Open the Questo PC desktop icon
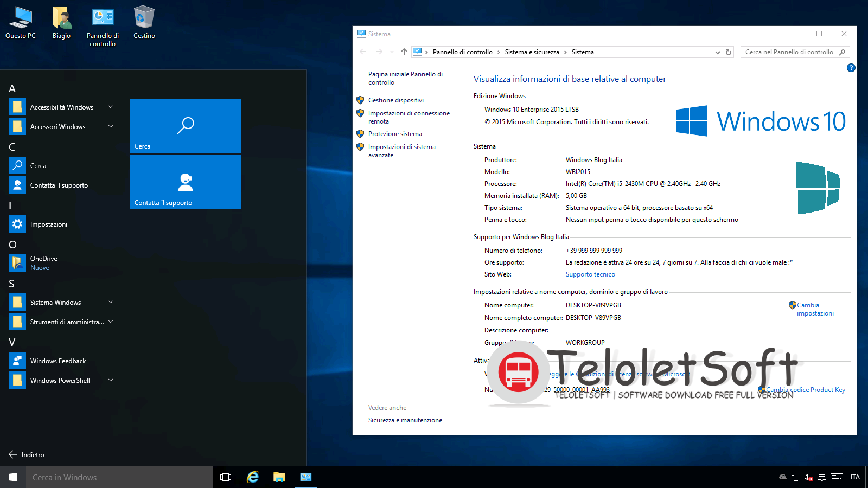This screenshot has height=488, width=868. (21, 23)
